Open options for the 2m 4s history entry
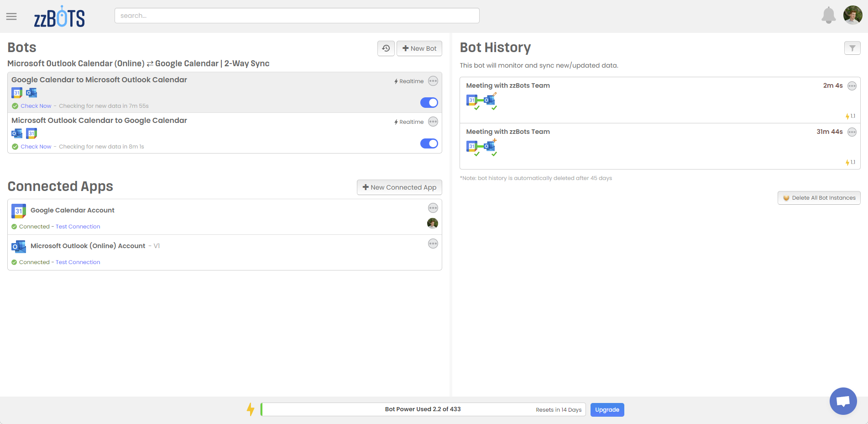The width and height of the screenshot is (868, 424). 852,86
